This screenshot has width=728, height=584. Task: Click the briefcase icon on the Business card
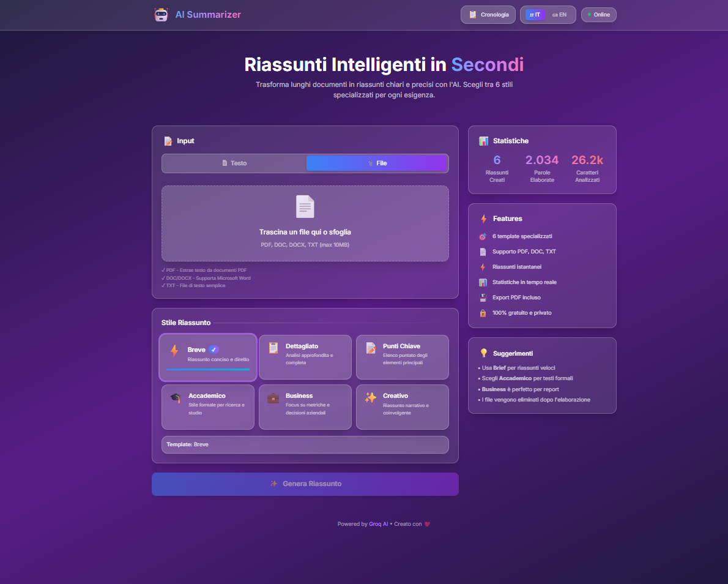click(x=272, y=399)
